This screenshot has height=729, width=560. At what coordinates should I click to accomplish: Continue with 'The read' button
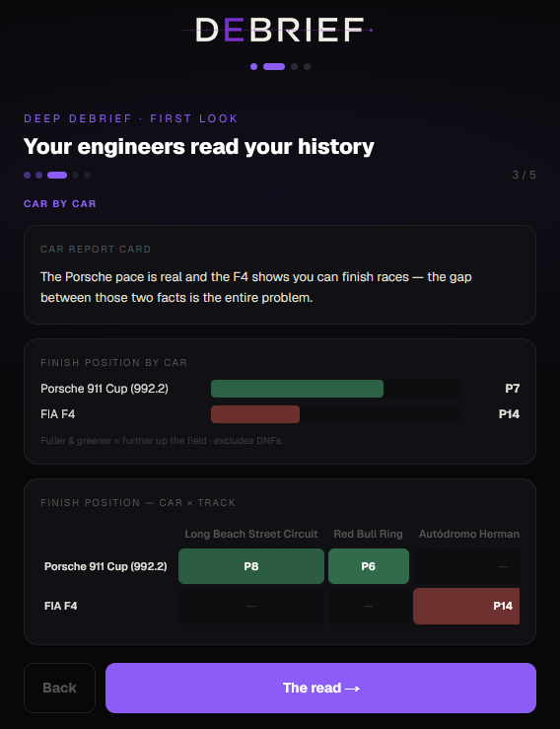tap(320, 688)
